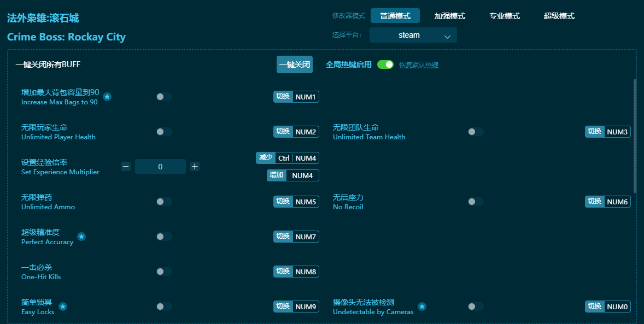Click minus icon for experience multiplier
Image resolution: width=644 pixels, height=324 pixels.
126,167
